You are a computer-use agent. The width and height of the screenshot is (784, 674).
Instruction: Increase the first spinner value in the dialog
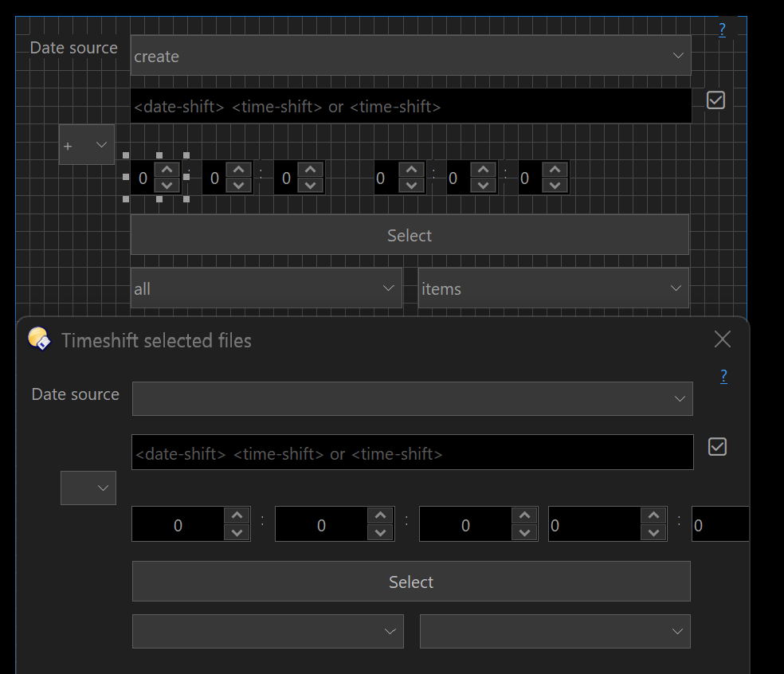coord(237,515)
